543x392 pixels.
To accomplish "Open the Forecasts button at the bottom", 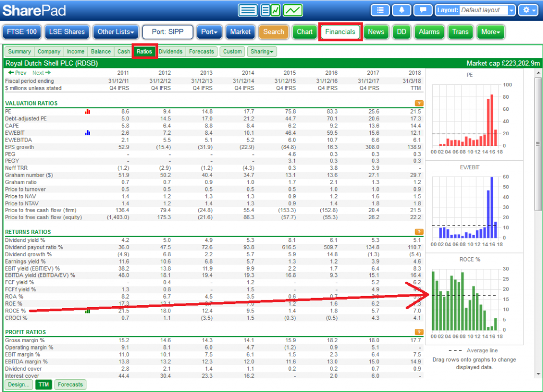I will pyautogui.click(x=69, y=384).
